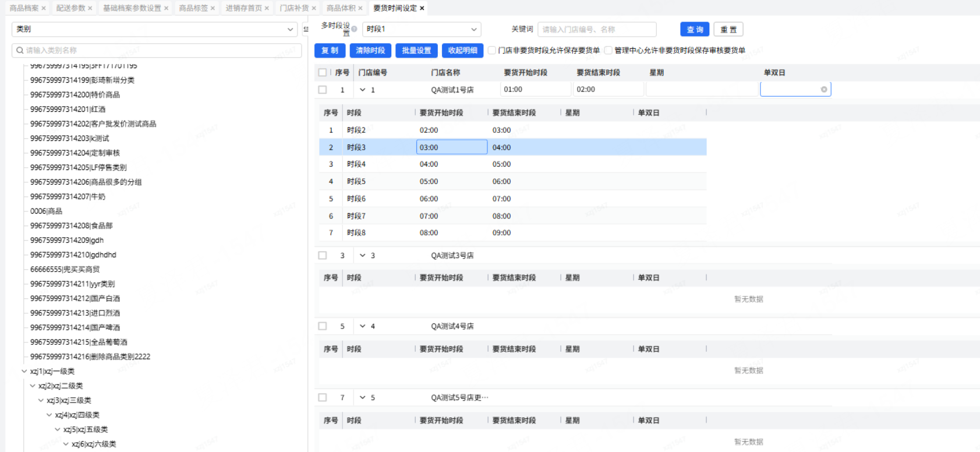Open the 时段1 dropdown
The image size is (980, 452).
422,29
